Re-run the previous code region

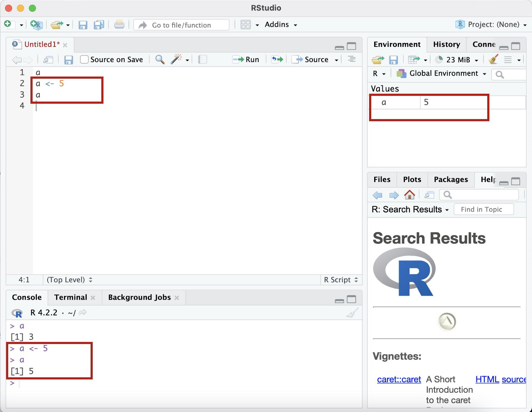click(277, 59)
